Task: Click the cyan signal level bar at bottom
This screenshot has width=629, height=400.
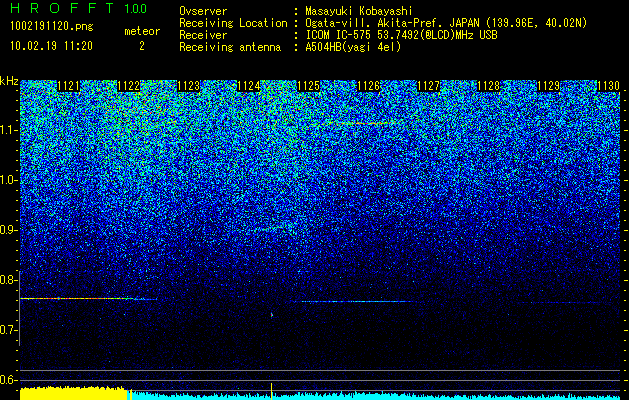Action: pyautogui.click(x=375, y=396)
